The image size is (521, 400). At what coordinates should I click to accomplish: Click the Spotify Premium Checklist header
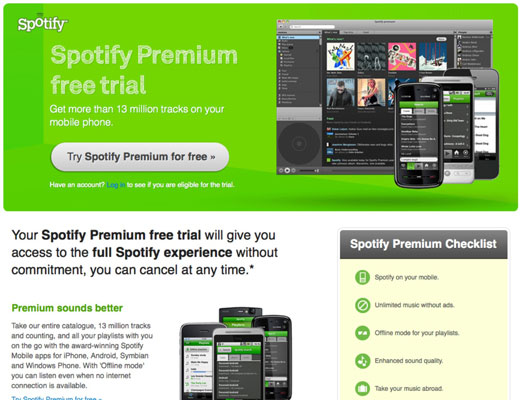[423, 244]
